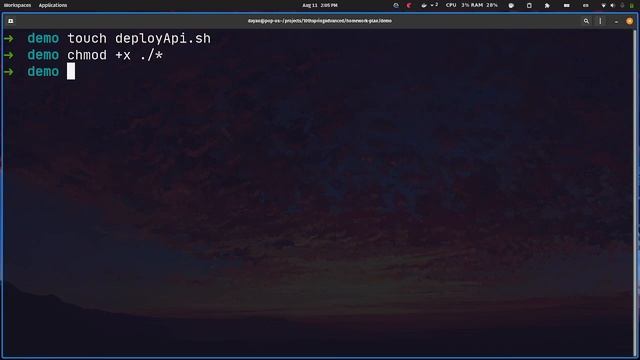Open the volume speaker control
Image resolution: width=640 pixels, height=360 pixels.
coord(612,5)
